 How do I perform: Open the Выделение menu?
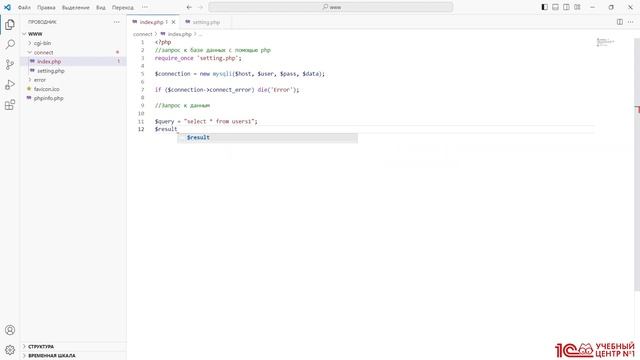click(x=76, y=7)
